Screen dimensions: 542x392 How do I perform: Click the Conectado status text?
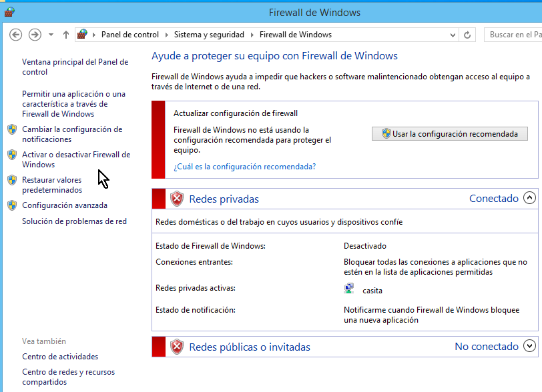pos(494,198)
